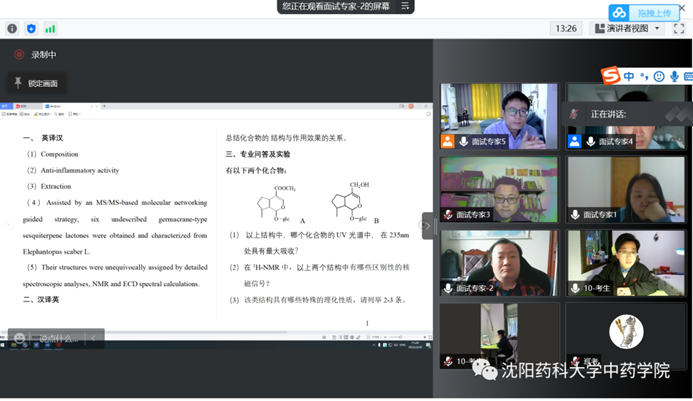Screen dimensions: 693x401
Task: Click the muted mic below cat avatar
Action: pos(575,361)
